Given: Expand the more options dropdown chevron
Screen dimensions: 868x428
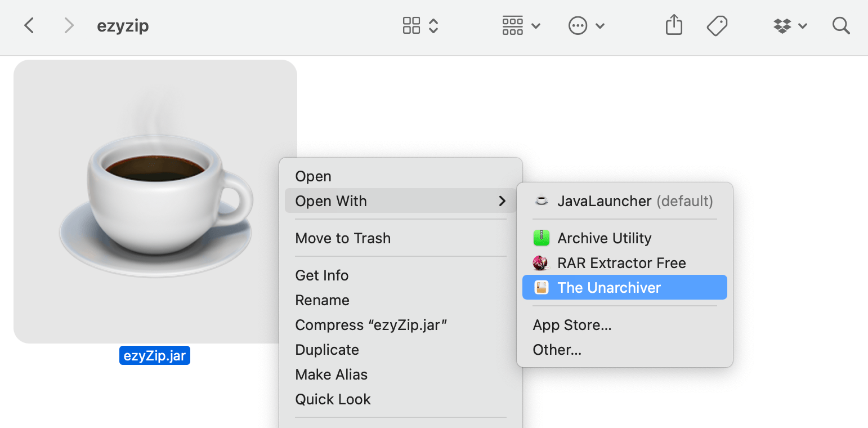Looking at the screenshot, I should pos(600,25).
